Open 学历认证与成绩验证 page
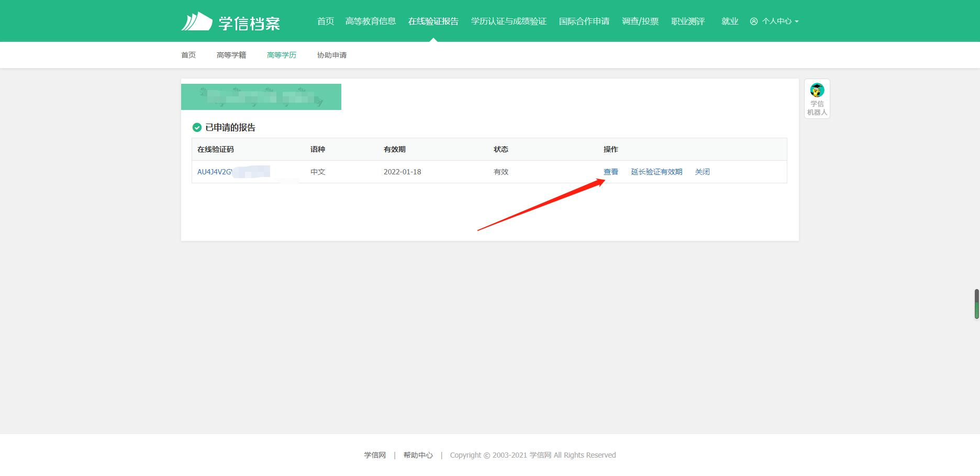The height and width of the screenshot is (476, 980). 508,21
